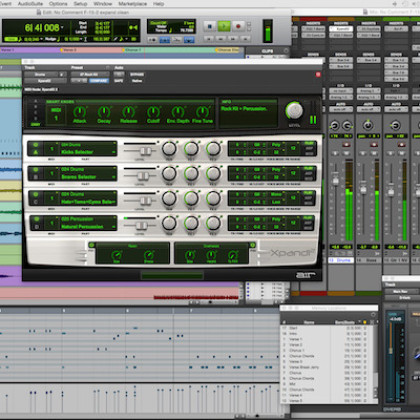This screenshot has width=420, height=420.
Task: Click the Pan knob on Natural Percussion row
Action: coord(169,223)
